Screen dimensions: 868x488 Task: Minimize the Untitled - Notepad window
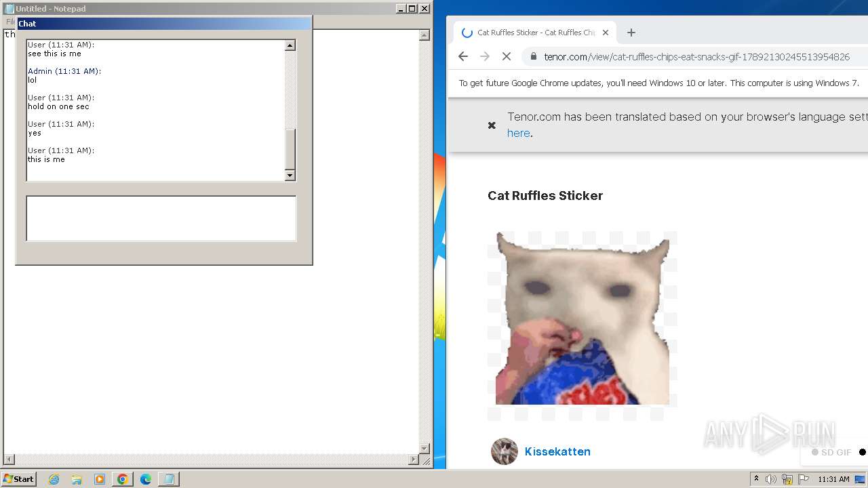(401, 9)
